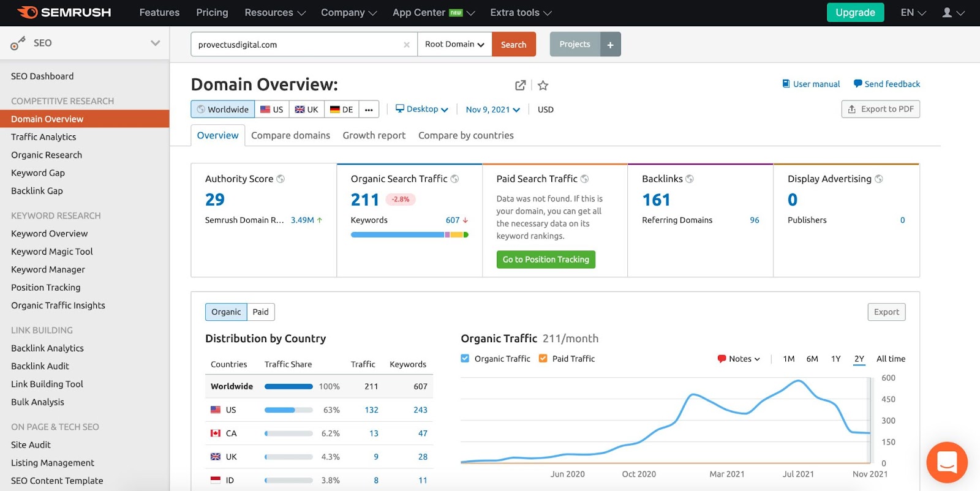Open the Notes dropdown
Screen dimensions: 980x491
pyautogui.click(x=739, y=359)
